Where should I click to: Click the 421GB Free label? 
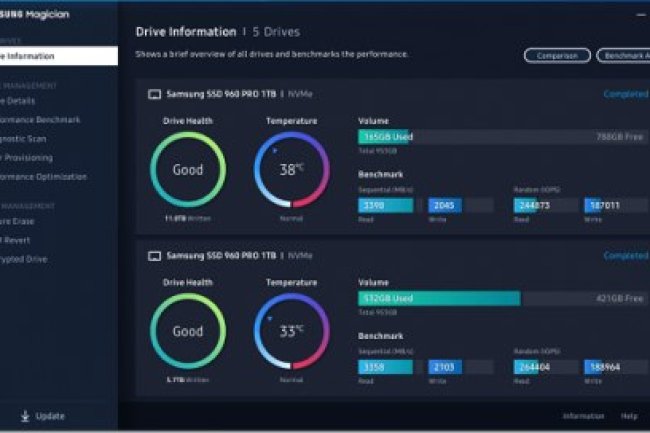click(x=619, y=298)
